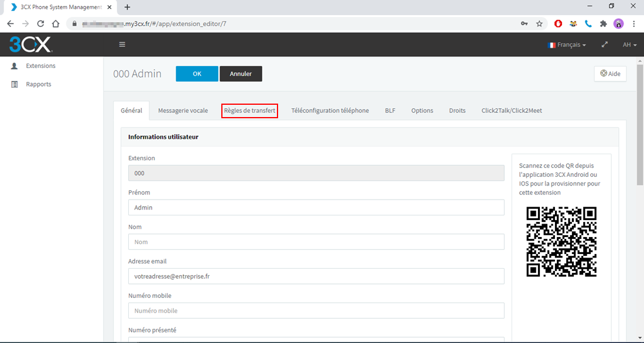The image size is (644, 343).
Task: Expand the AH user account menu
Action: 629,44
